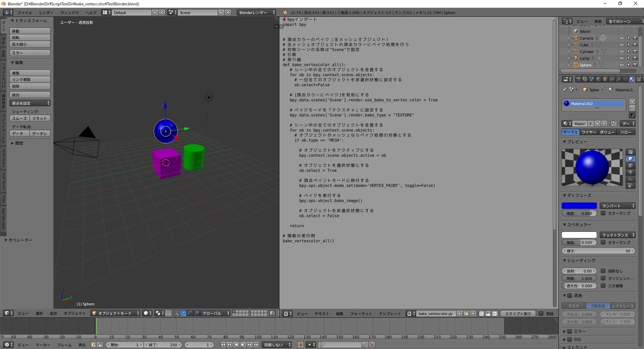Open the blue diffuse color swatch

(x=579, y=206)
